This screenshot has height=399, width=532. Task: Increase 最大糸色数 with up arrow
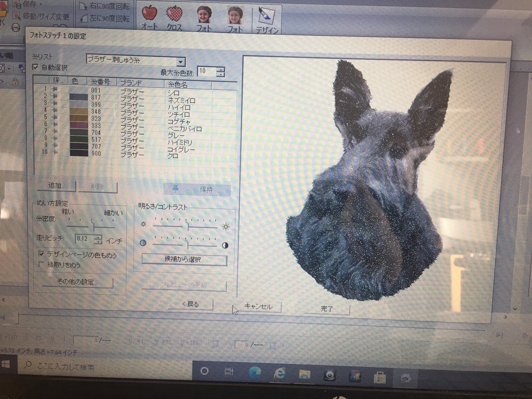coord(221,69)
